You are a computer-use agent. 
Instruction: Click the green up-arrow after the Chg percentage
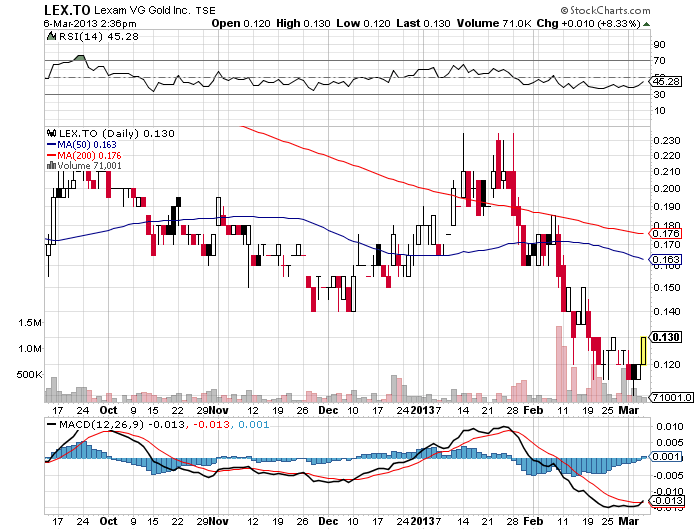[646, 24]
